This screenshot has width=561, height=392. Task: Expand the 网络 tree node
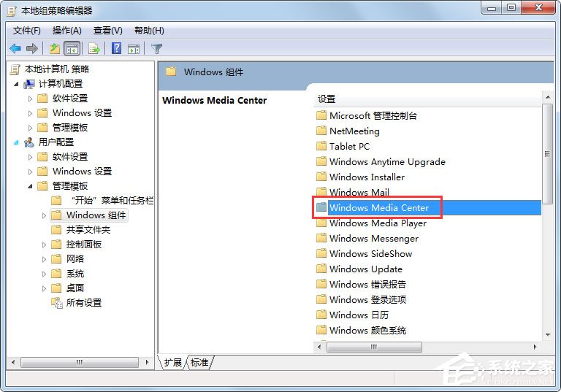point(44,259)
